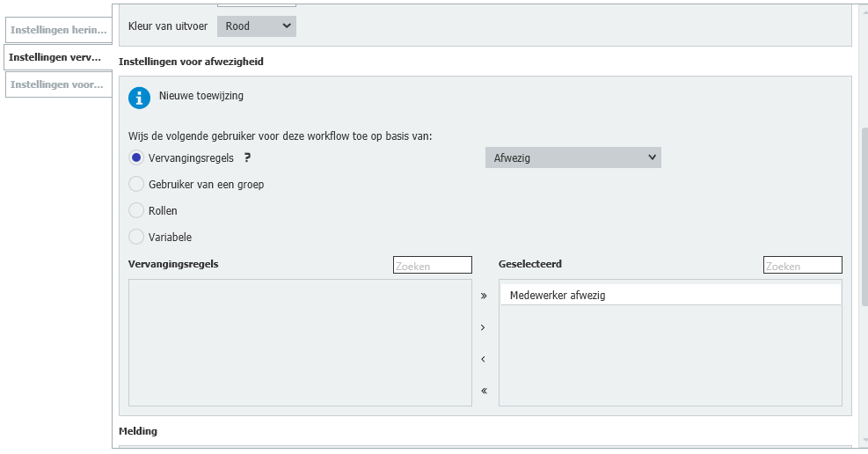Expand the Afwezig dropdown list
This screenshot has width=868, height=454.
pos(573,158)
